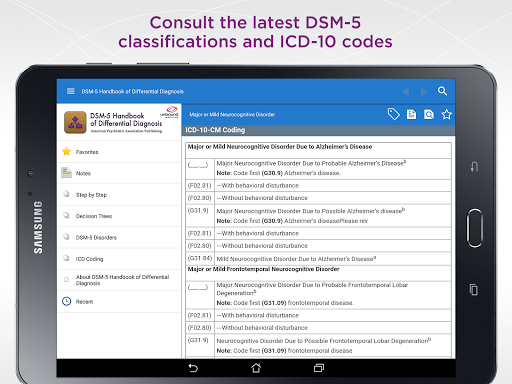Viewport: 512px width, 384px height.
Task: Tap the Android back navigation button
Action: 193,368
